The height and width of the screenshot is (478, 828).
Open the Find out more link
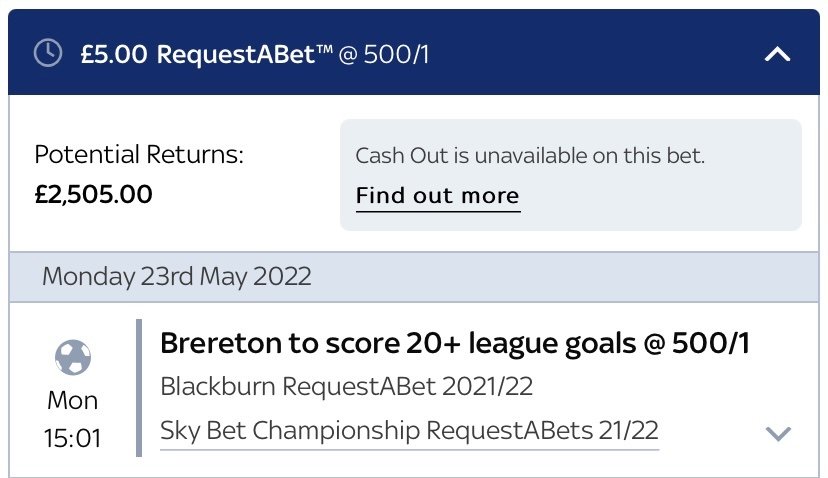(x=437, y=195)
